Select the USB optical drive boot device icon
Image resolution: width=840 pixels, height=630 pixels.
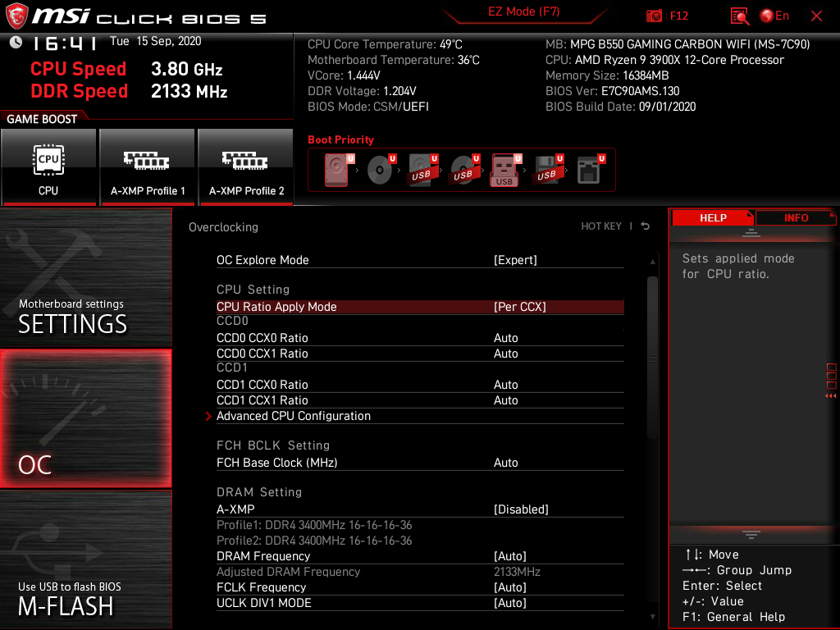click(x=465, y=170)
